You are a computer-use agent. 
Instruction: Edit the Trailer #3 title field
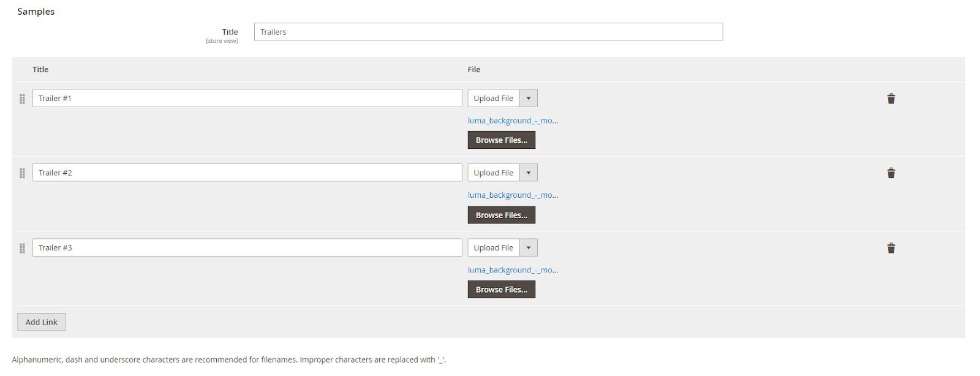pyautogui.click(x=247, y=247)
